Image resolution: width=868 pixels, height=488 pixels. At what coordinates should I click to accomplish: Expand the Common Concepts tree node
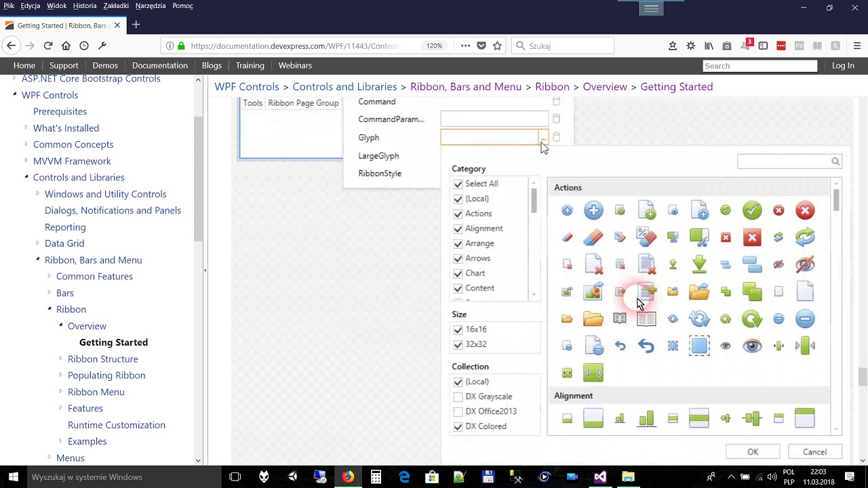pos(26,144)
